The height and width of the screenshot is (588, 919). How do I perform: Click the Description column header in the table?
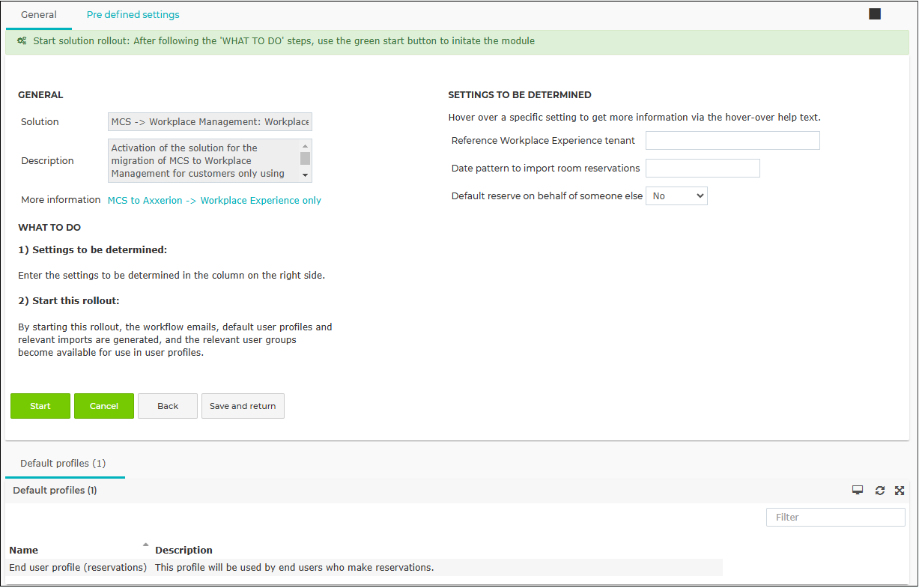[x=184, y=550]
